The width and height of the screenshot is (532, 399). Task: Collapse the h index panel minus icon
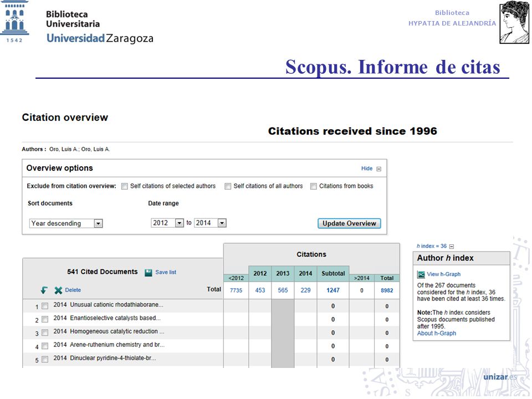tap(451, 247)
